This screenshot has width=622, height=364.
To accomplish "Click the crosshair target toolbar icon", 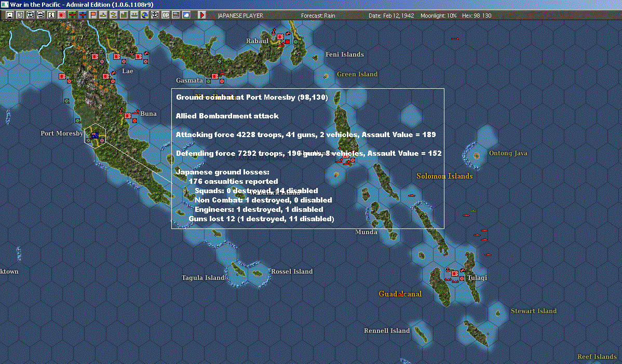I will click(155, 15).
